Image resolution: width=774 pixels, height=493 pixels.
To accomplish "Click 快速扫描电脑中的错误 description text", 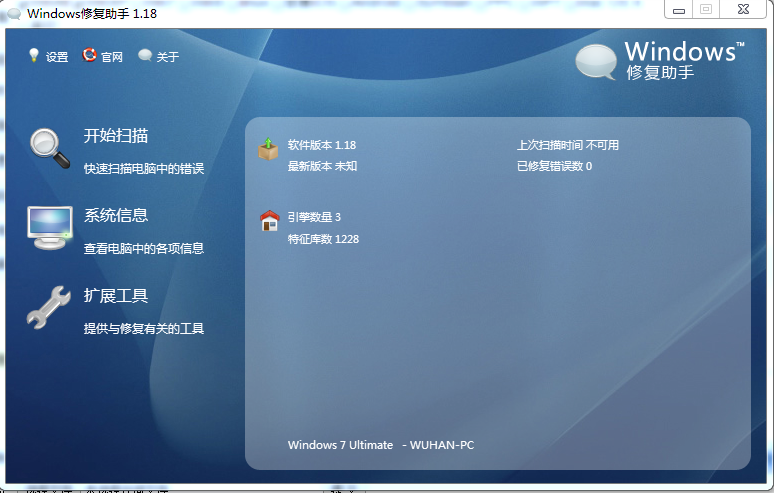I will pyautogui.click(x=144, y=169).
